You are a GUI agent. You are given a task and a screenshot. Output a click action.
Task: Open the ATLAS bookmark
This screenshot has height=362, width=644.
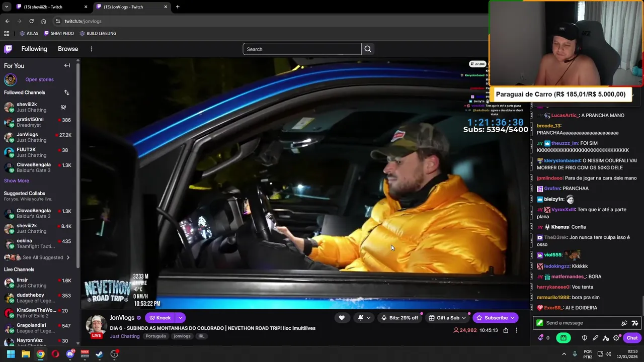pyautogui.click(x=29, y=33)
